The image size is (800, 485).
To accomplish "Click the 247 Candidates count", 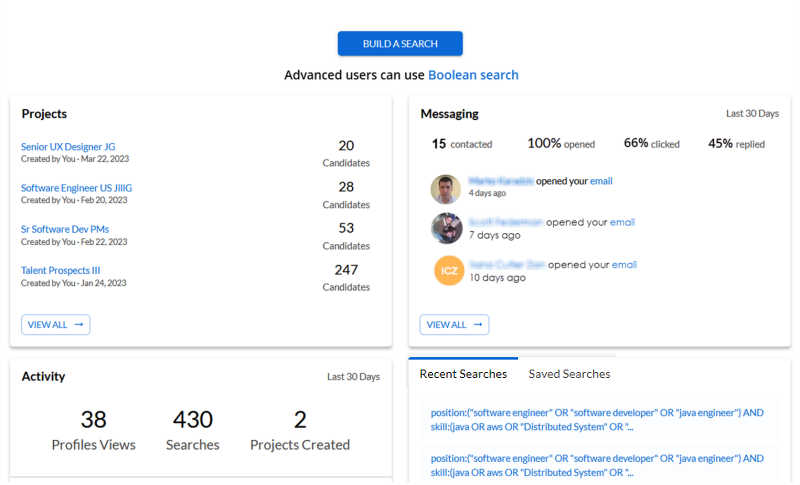I will [346, 278].
